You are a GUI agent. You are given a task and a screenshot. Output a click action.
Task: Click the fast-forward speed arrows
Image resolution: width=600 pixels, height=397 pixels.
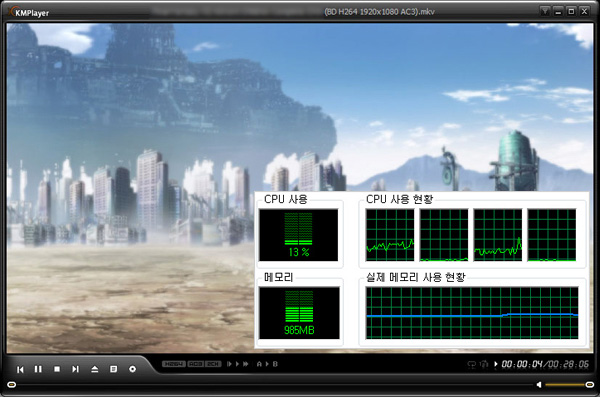point(245,364)
